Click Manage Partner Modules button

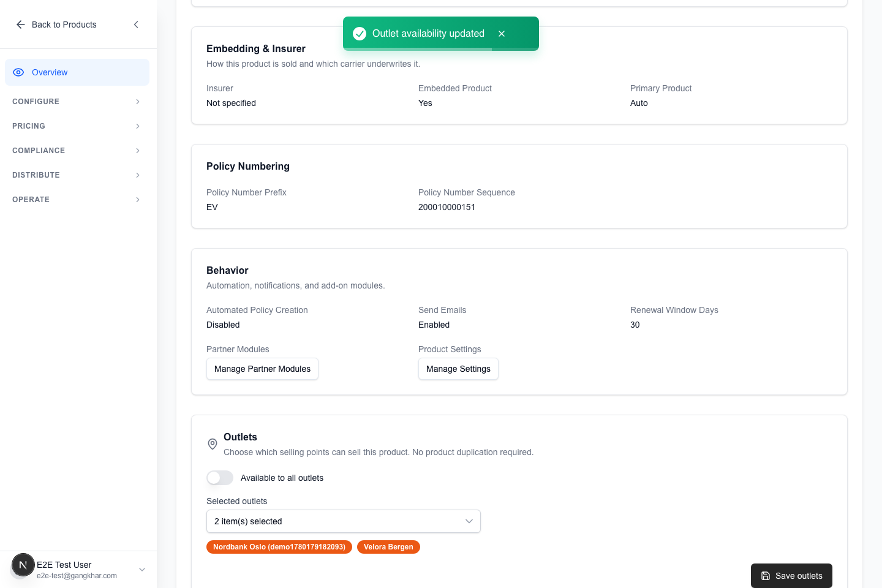262,369
